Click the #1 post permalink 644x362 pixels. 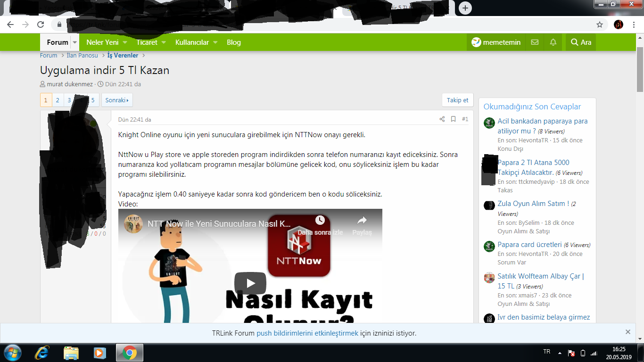465,119
